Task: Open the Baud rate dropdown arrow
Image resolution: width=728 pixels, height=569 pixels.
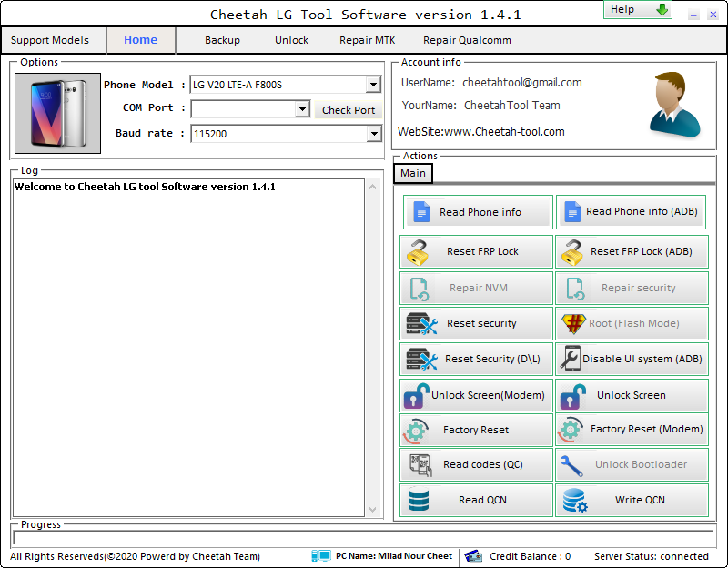Action: pos(373,134)
